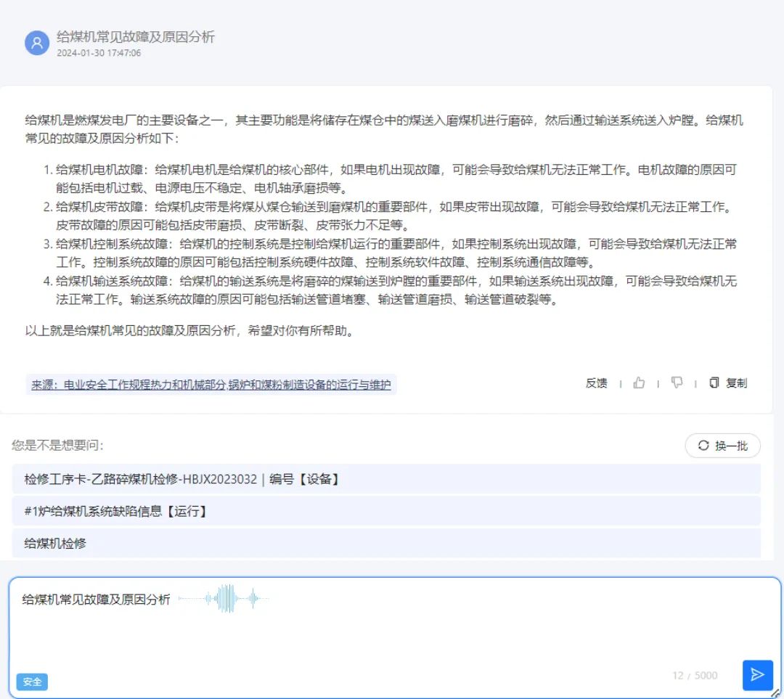Like the answer with thumbs up

[639, 383]
